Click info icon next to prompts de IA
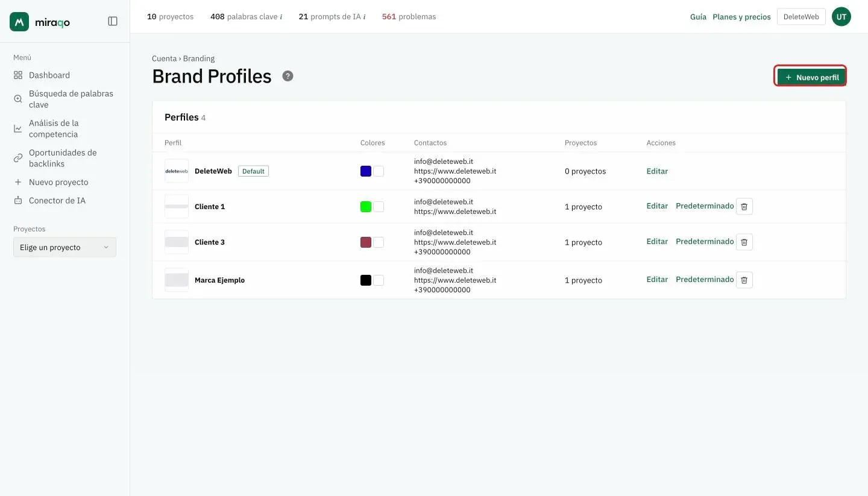Viewport: 868px width, 496px height. (x=364, y=17)
